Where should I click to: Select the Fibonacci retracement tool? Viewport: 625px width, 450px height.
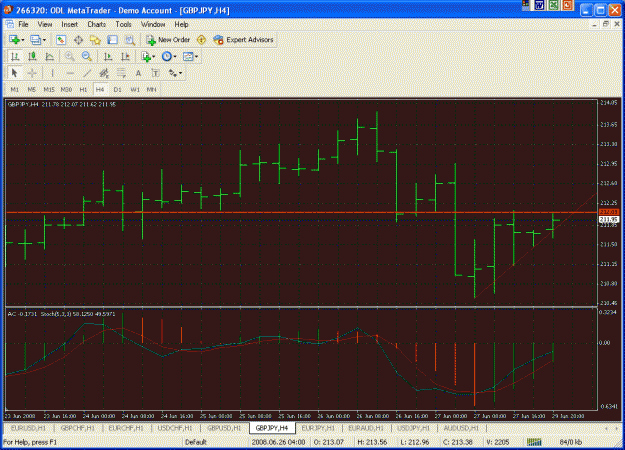(121, 73)
